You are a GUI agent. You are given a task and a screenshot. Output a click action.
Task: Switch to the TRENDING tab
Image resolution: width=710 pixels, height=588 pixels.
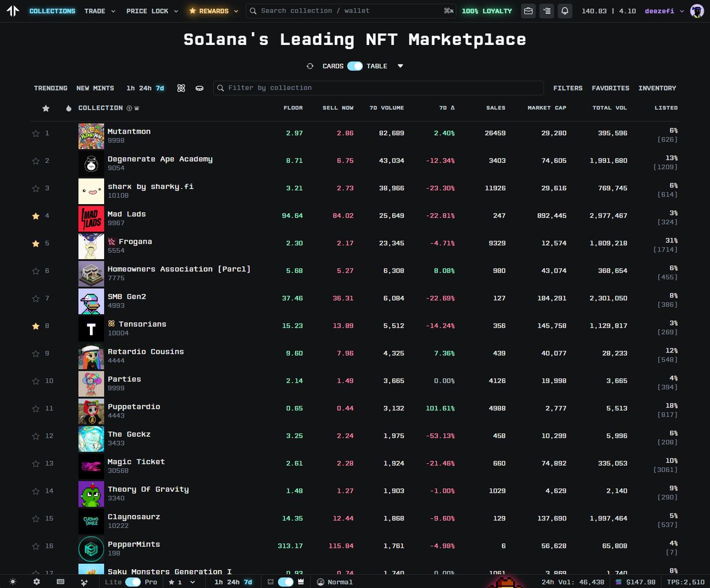pos(50,88)
